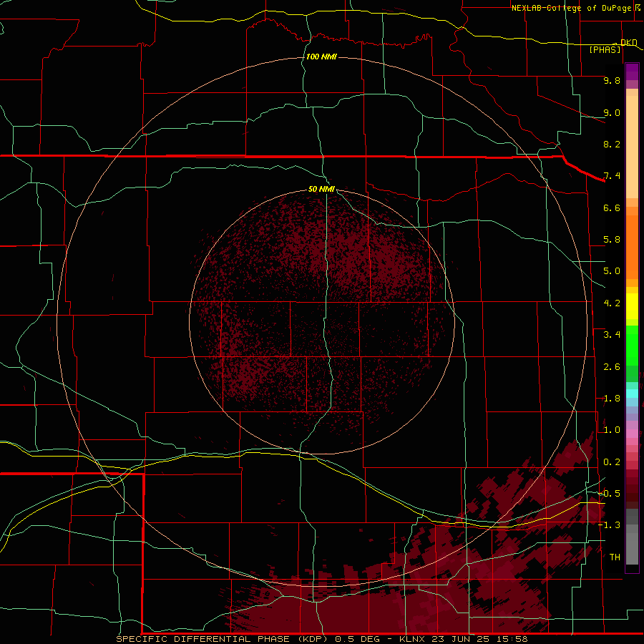Viewport: 644px width, 644px height.
Task: Click the [PHAS] legend header
Action: 605,49
